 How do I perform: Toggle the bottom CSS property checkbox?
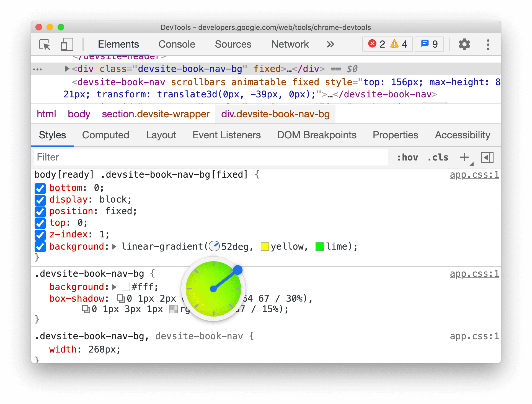pyautogui.click(x=39, y=187)
